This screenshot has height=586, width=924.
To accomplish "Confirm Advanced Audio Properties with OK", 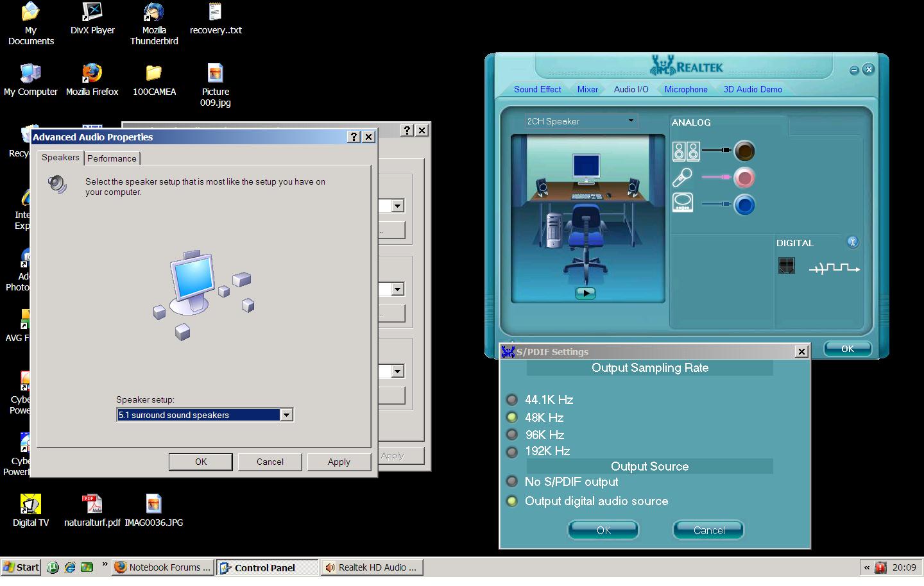I will [x=201, y=462].
